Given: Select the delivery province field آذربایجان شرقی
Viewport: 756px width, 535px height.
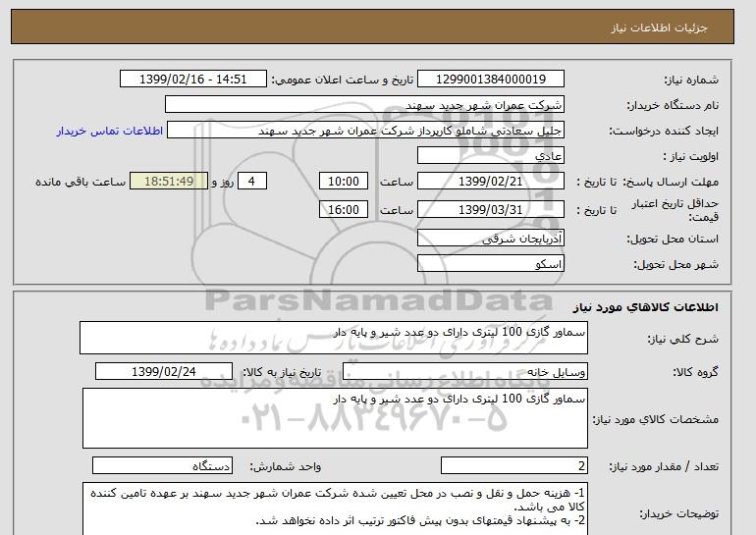Looking at the screenshot, I should (490, 239).
